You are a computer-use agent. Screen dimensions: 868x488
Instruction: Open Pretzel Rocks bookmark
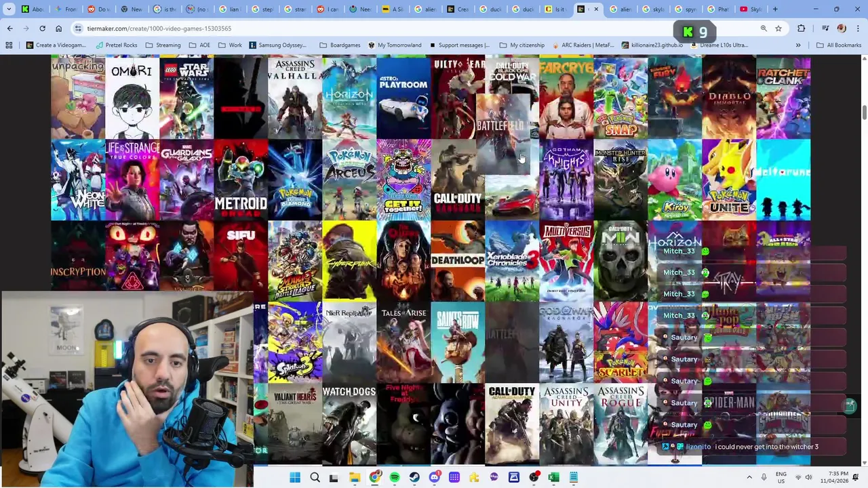coord(117,45)
